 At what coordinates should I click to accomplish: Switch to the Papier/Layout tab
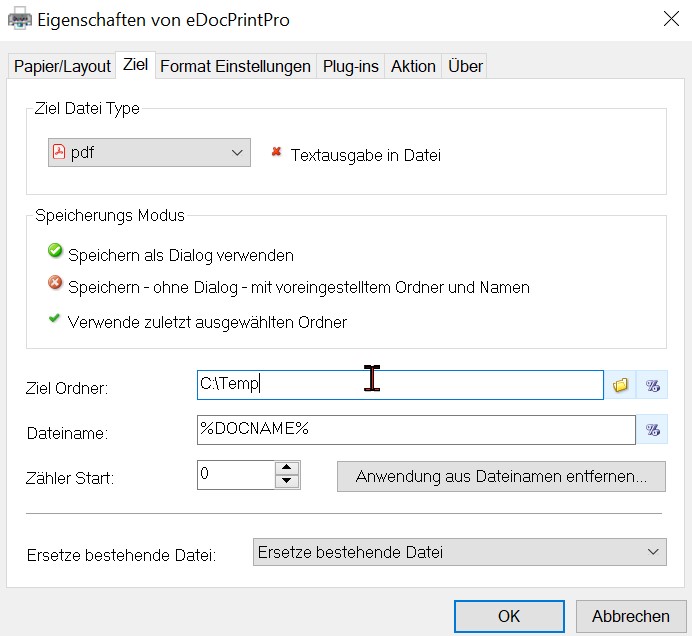[x=62, y=66]
